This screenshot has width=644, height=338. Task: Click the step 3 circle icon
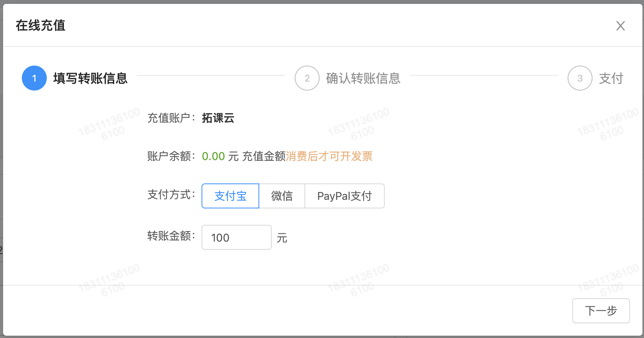[580, 78]
